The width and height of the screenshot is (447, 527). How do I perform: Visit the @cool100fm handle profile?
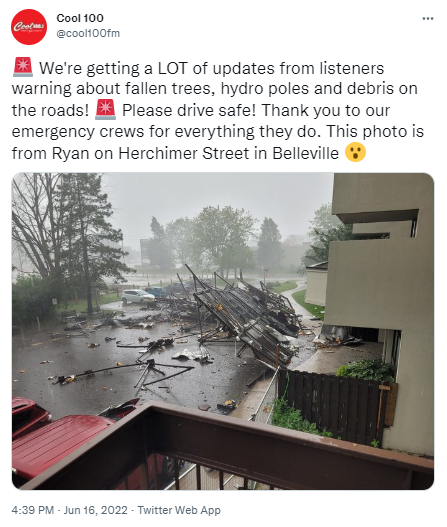pyautogui.click(x=88, y=33)
